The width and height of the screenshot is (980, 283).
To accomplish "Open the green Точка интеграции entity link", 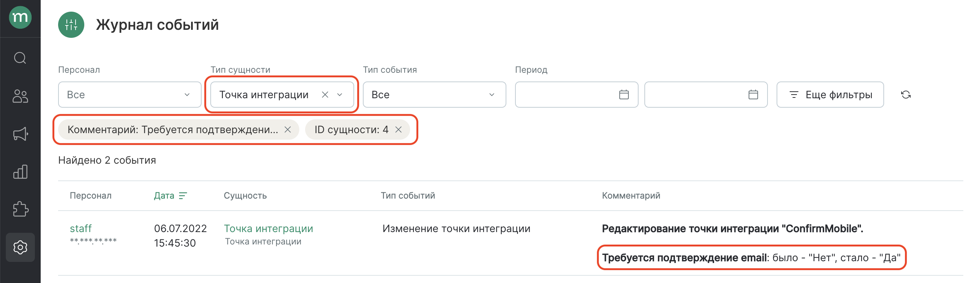I will [268, 228].
